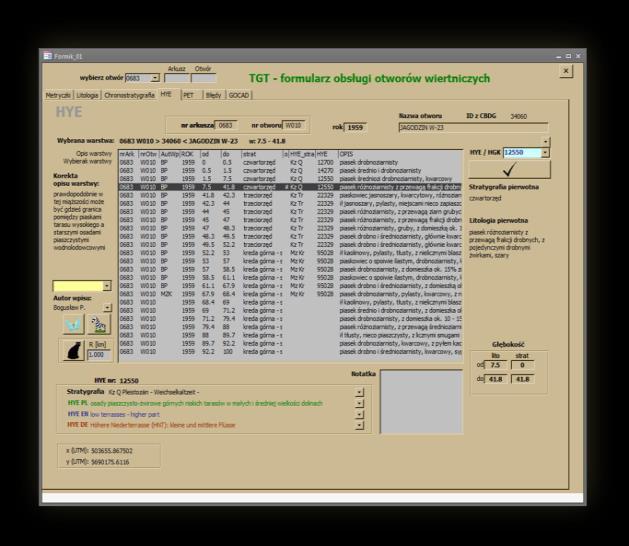The image size is (629, 546).
Task: Select the row with HYE 12700
Action: point(290,162)
